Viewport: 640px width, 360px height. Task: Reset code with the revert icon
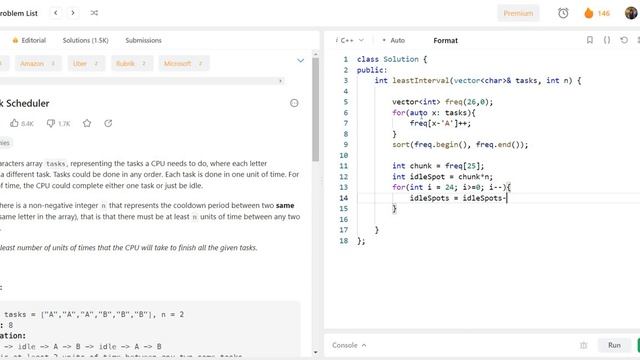click(624, 40)
